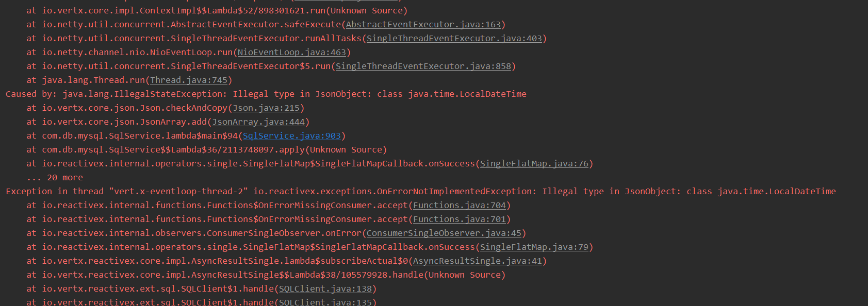Go to SQLClient.java:138 source
868x306 pixels.
[325, 288]
